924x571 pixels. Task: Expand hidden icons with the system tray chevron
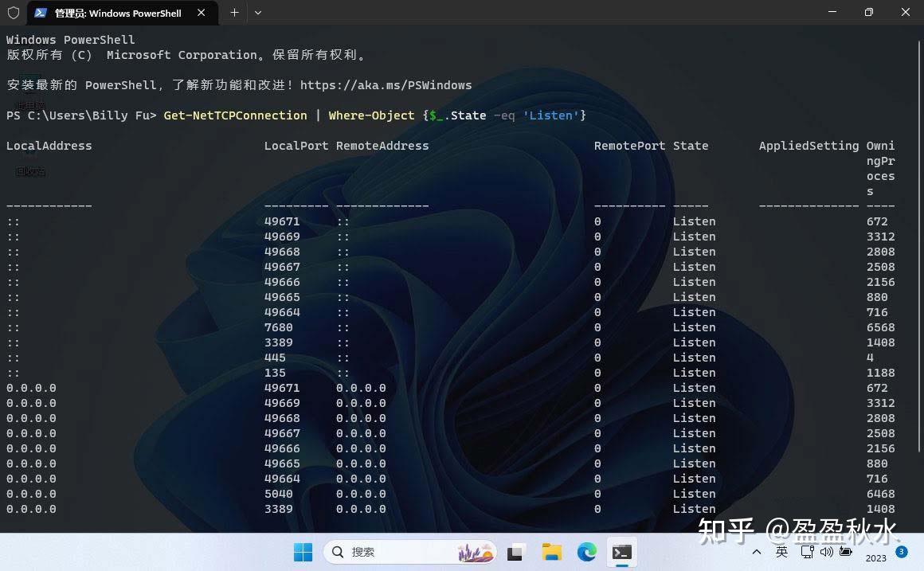coord(757,552)
